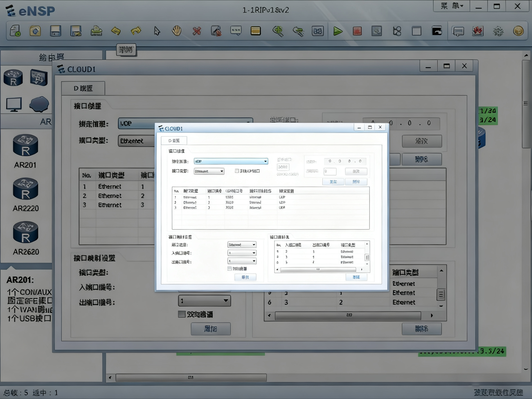Click the yellow rectangle palette toolbar icon

[255, 31]
